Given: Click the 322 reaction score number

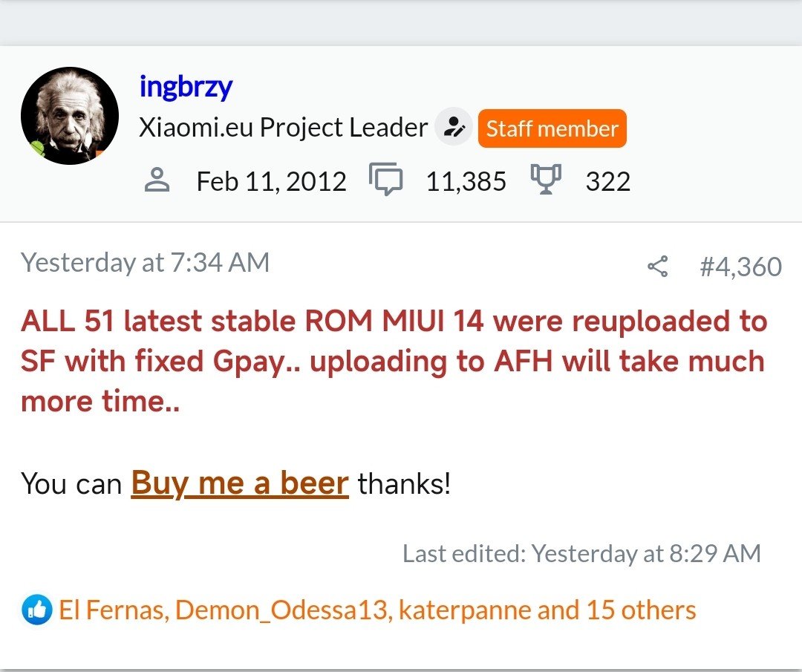Looking at the screenshot, I should (607, 181).
